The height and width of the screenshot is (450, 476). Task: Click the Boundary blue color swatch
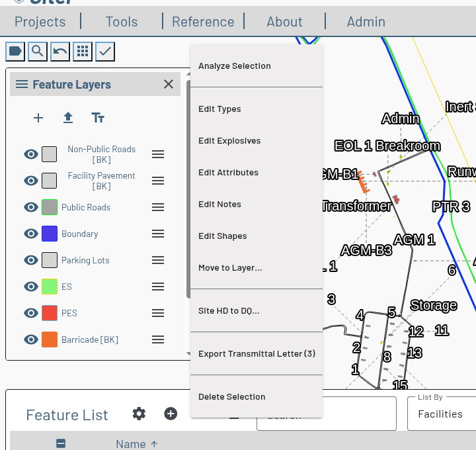point(49,234)
